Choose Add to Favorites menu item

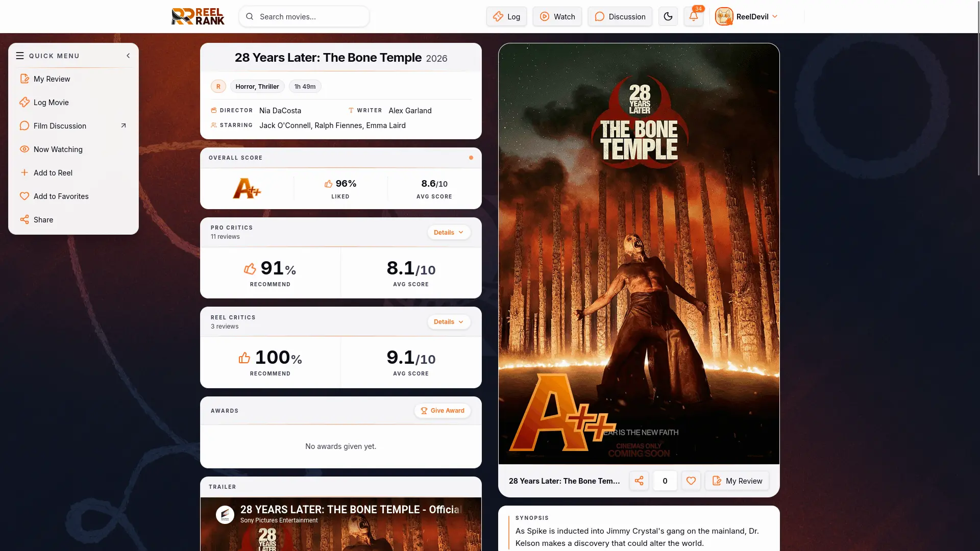pyautogui.click(x=73, y=196)
